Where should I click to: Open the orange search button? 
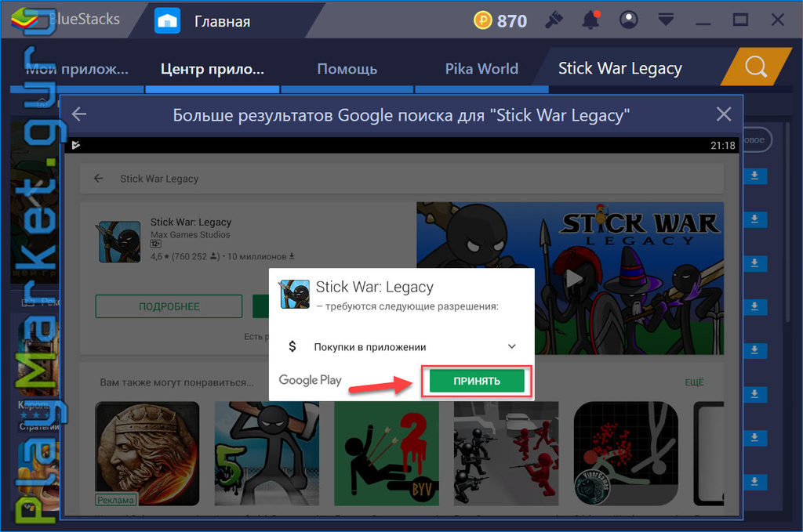[x=756, y=67]
